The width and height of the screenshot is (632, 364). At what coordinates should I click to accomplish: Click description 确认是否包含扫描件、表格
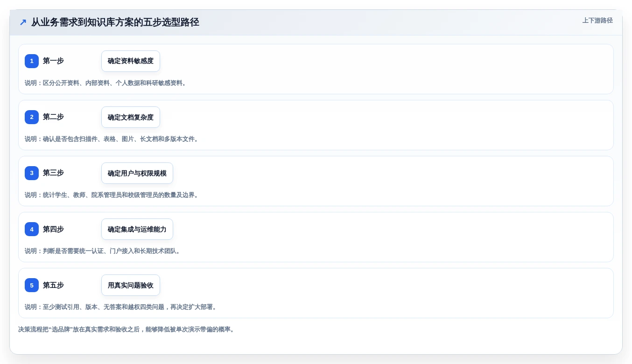point(113,139)
